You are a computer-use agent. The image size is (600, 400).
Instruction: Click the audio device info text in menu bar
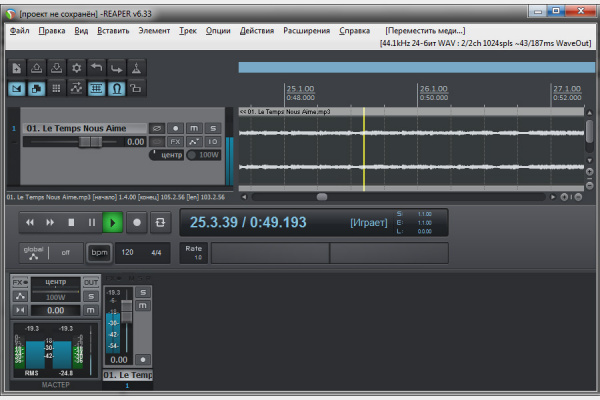tap(485, 43)
